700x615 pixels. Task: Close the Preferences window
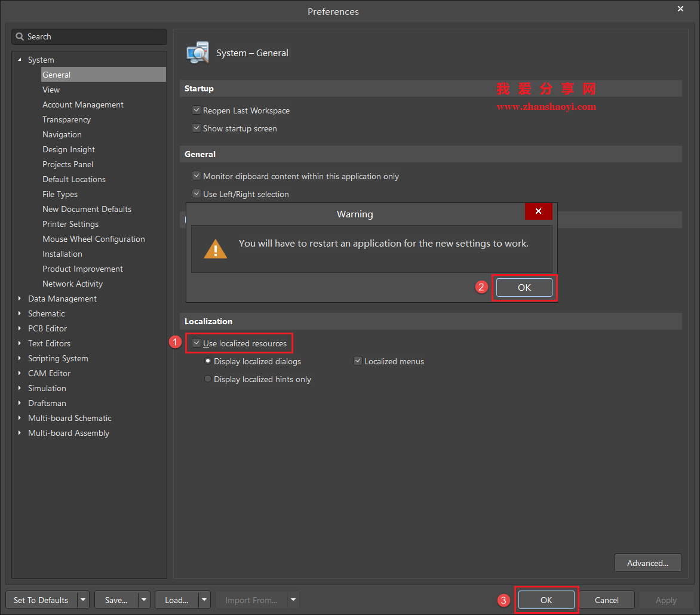(680, 9)
